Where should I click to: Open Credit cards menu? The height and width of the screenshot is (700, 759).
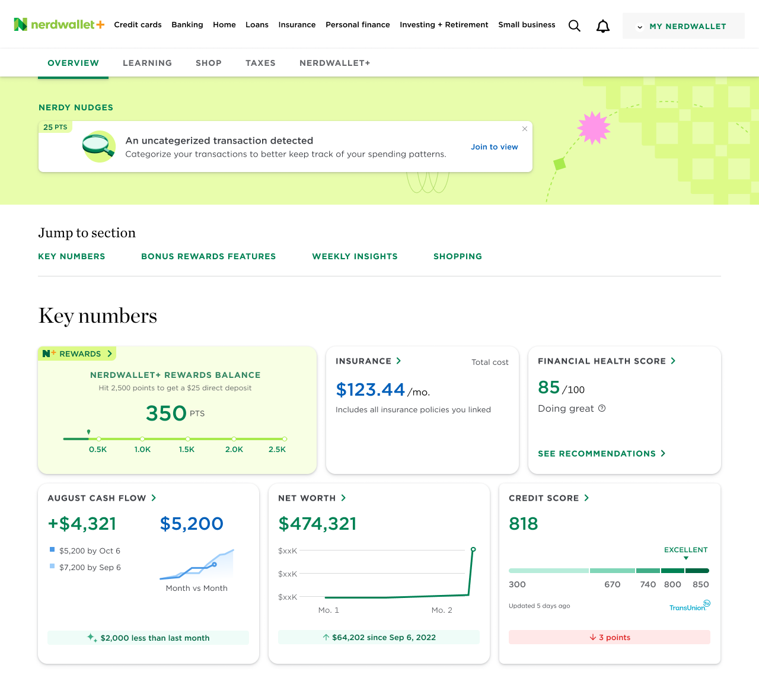(138, 25)
